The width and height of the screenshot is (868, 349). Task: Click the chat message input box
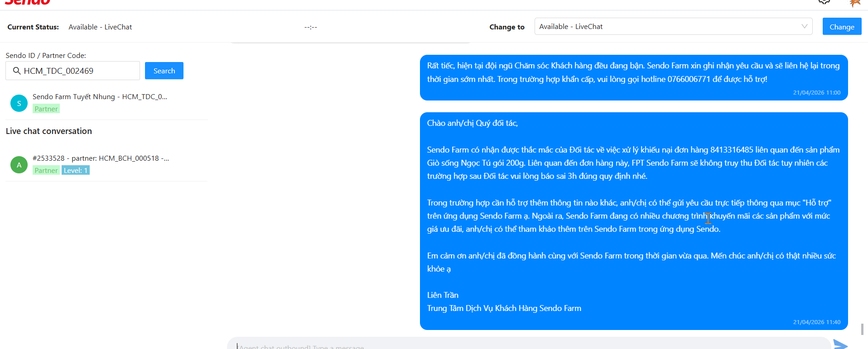pos(528,345)
